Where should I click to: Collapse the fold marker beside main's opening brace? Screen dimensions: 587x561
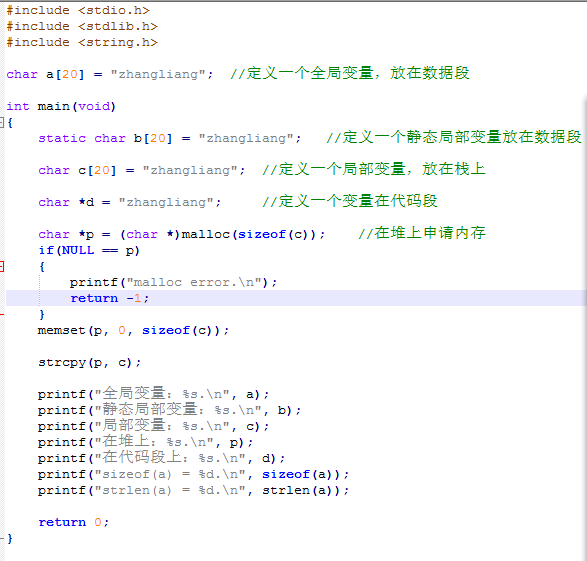[1, 122]
